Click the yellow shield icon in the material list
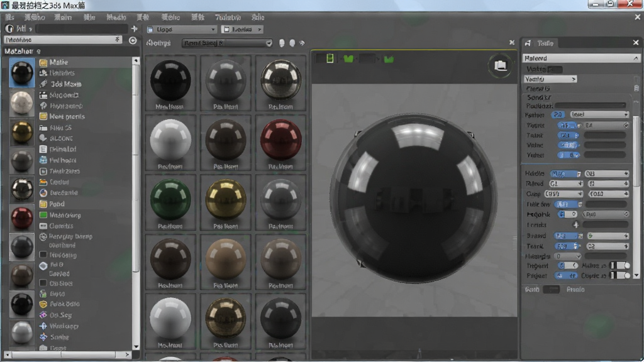 pyautogui.click(x=43, y=304)
